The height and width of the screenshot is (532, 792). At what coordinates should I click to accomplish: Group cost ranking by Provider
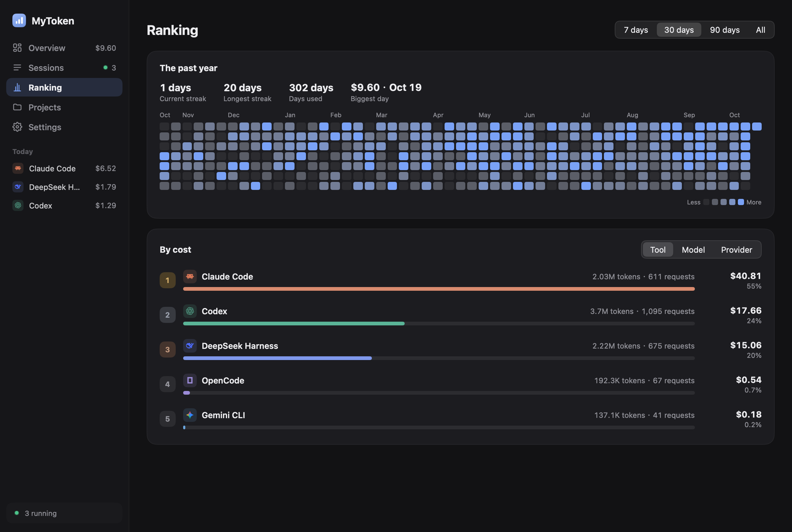[x=736, y=250]
